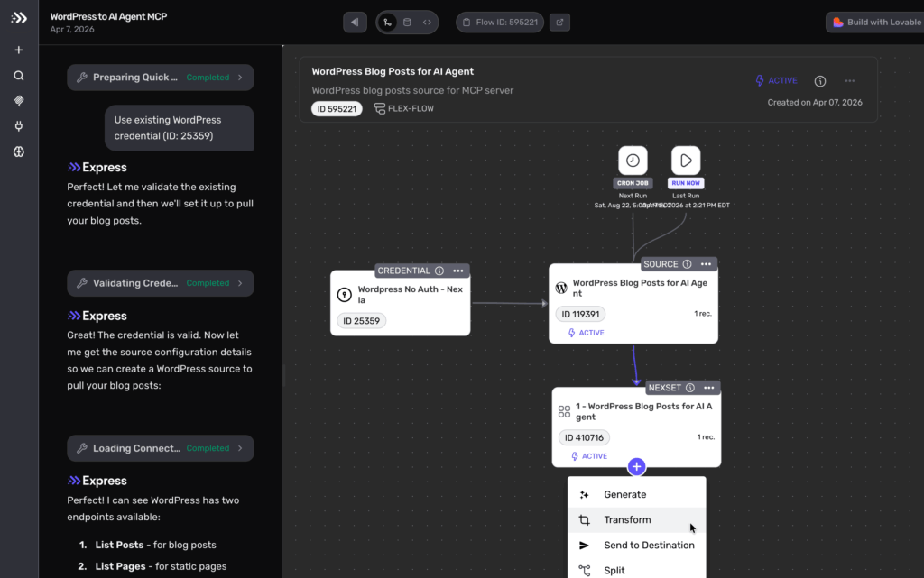The height and width of the screenshot is (578, 924).
Task: Copy Flow ID: 595221
Action: point(500,23)
